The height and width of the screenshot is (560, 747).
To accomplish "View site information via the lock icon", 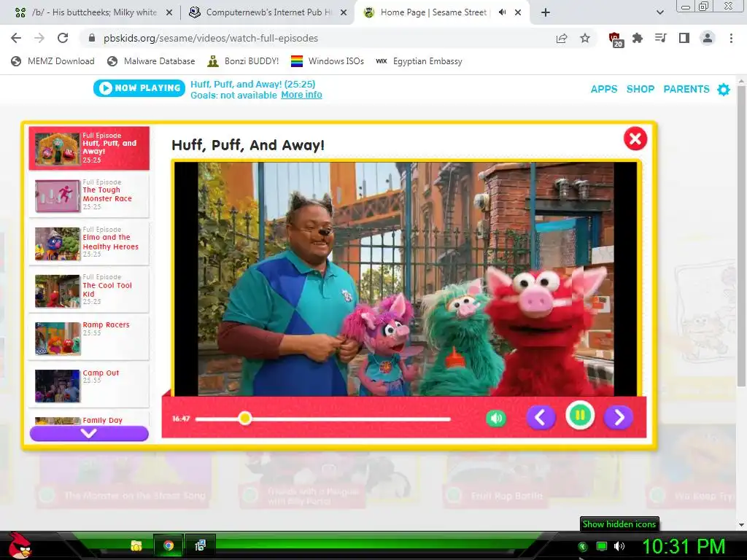I will point(92,38).
